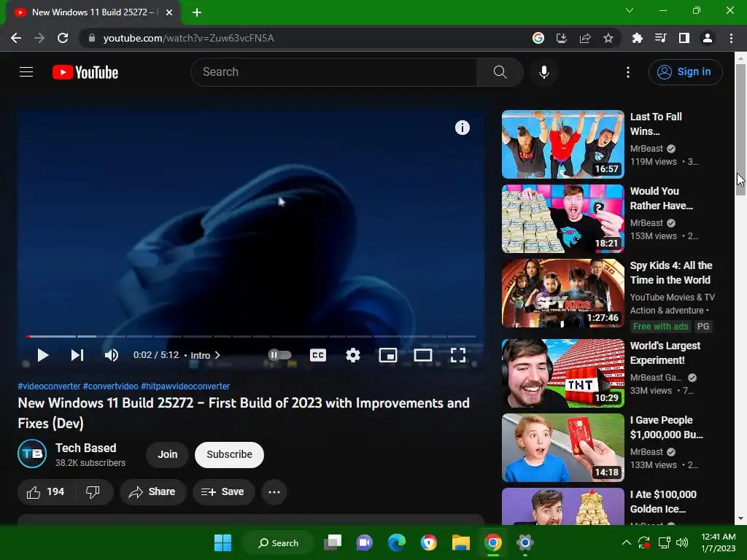The width and height of the screenshot is (747, 560).
Task: Reload the current page
Action: pyautogui.click(x=63, y=38)
